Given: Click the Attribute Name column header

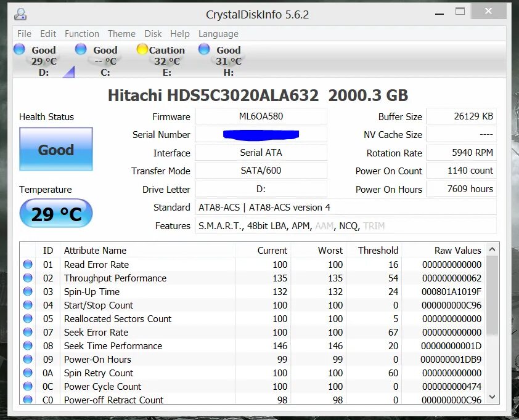Looking at the screenshot, I should coord(147,251).
